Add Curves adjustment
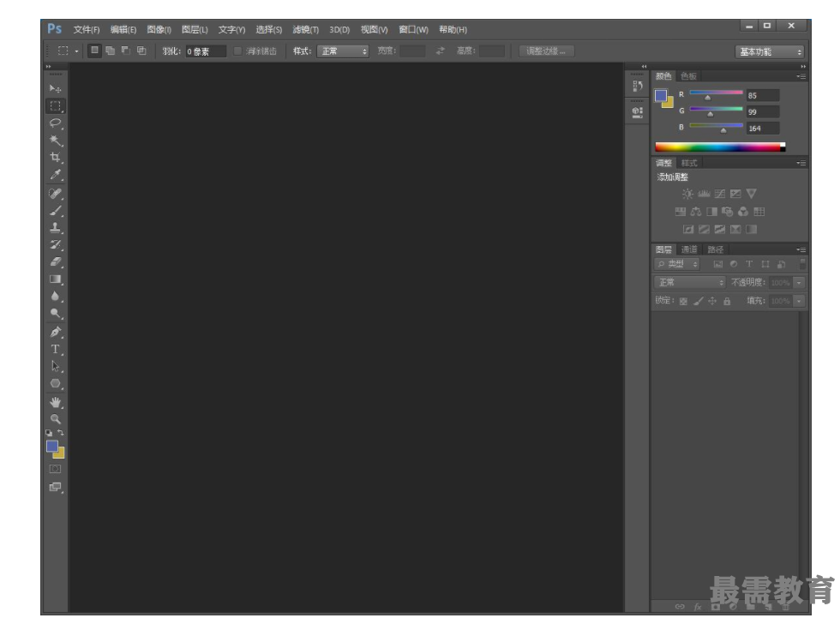The width and height of the screenshot is (840, 624). click(720, 194)
